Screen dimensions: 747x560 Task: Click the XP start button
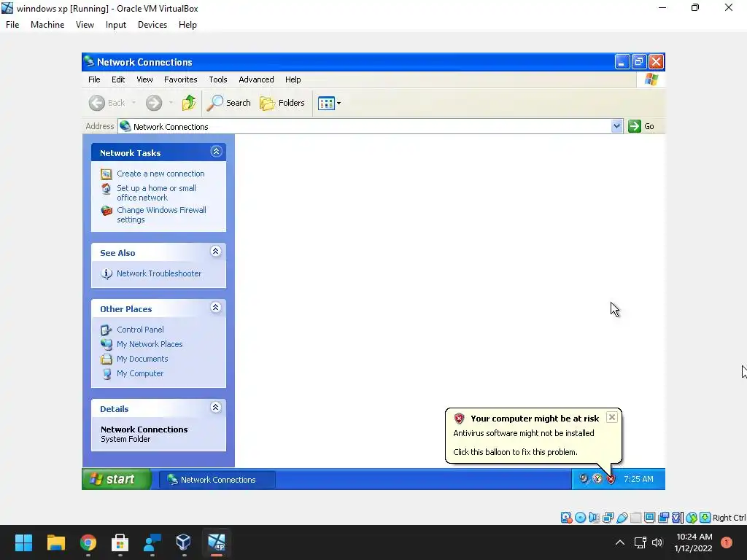116,479
